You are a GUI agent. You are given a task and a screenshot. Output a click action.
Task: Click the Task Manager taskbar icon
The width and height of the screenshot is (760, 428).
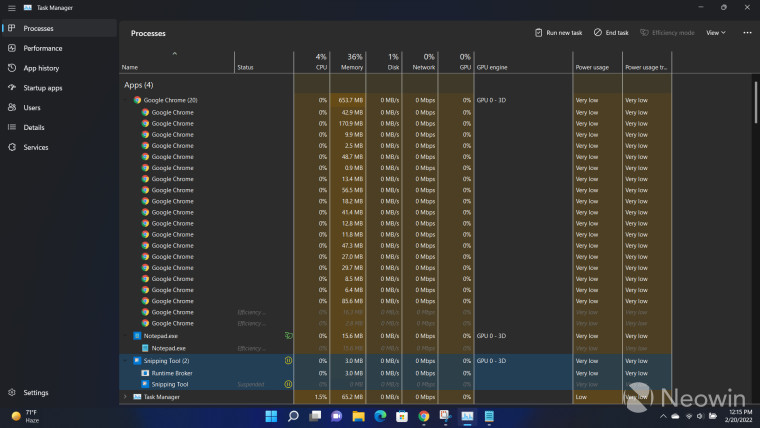pyautogui.click(x=467, y=416)
